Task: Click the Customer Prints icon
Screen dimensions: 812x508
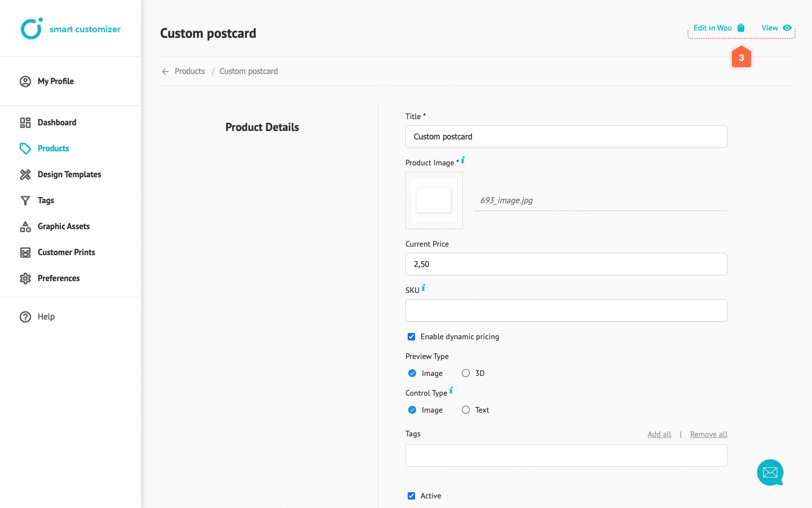Action: click(x=25, y=252)
